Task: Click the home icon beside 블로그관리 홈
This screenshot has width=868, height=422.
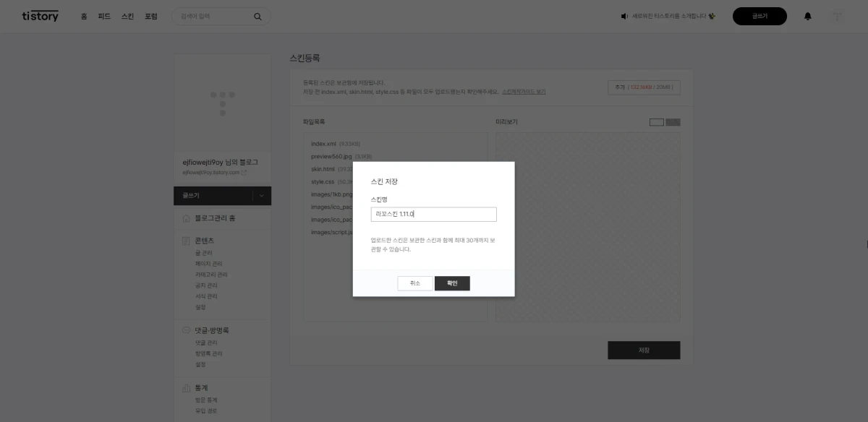Action: [185, 218]
